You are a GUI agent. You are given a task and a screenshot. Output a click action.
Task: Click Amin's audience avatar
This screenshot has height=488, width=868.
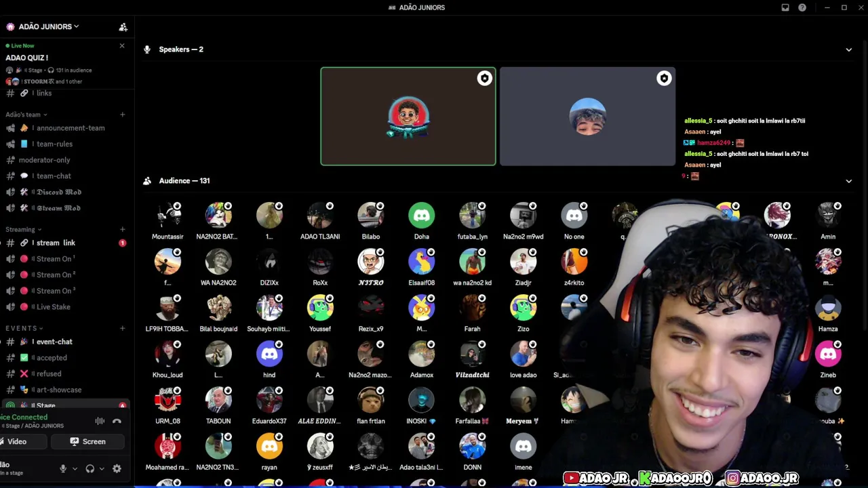828,216
